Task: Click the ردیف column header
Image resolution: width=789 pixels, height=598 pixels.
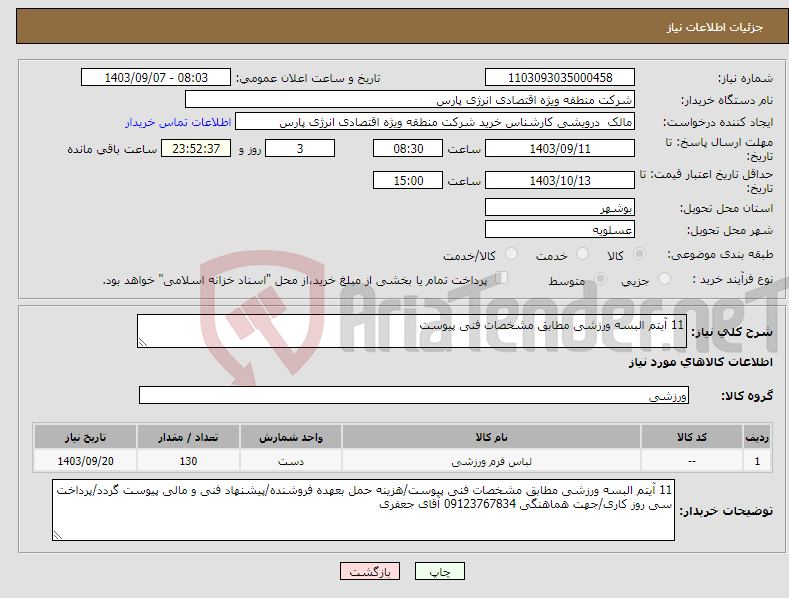Action: 757,437
